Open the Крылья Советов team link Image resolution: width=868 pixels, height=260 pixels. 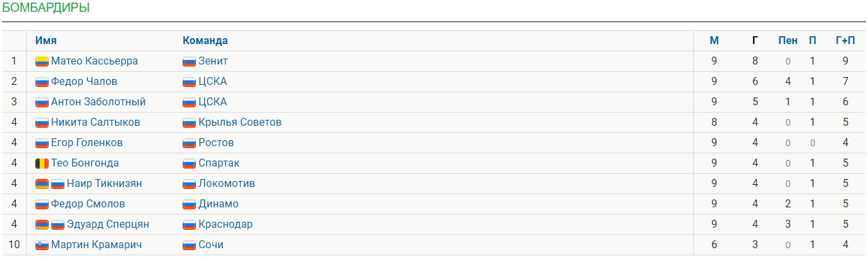click(240, 122)
